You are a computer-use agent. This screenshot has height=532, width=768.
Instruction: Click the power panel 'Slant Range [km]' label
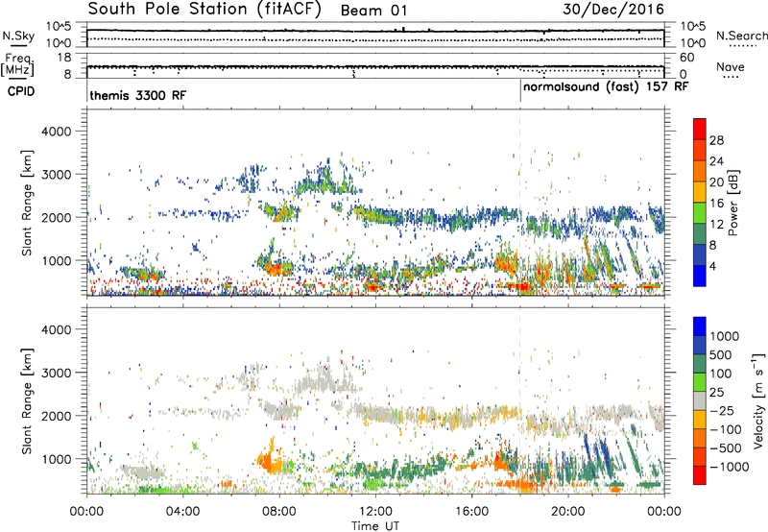(x=27, y=203)
